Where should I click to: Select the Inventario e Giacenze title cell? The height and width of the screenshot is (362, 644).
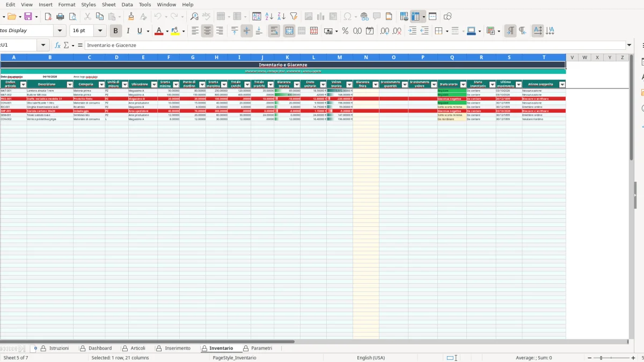(x=283, y=65)
